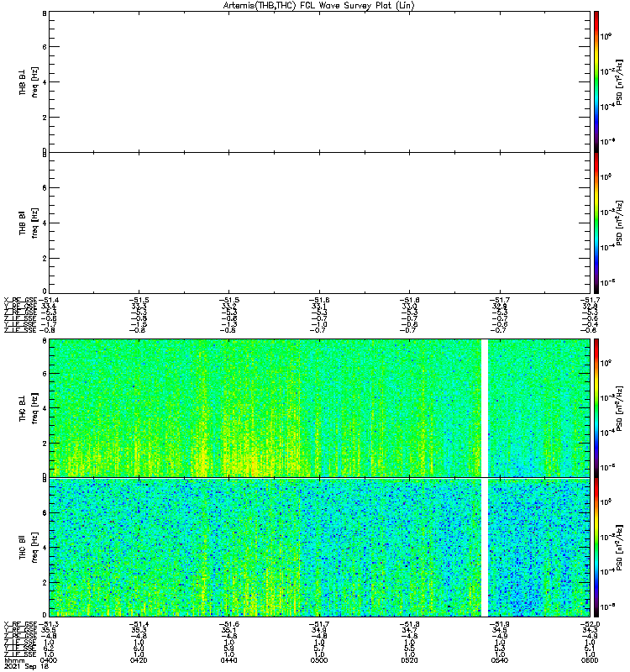Click the X_RE_GSE label under the THB panels
The image size is (630, 672).
tap(20, 300)
